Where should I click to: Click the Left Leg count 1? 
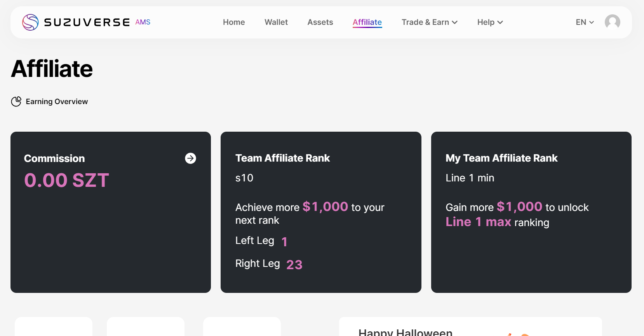click(x=284, y=242)
